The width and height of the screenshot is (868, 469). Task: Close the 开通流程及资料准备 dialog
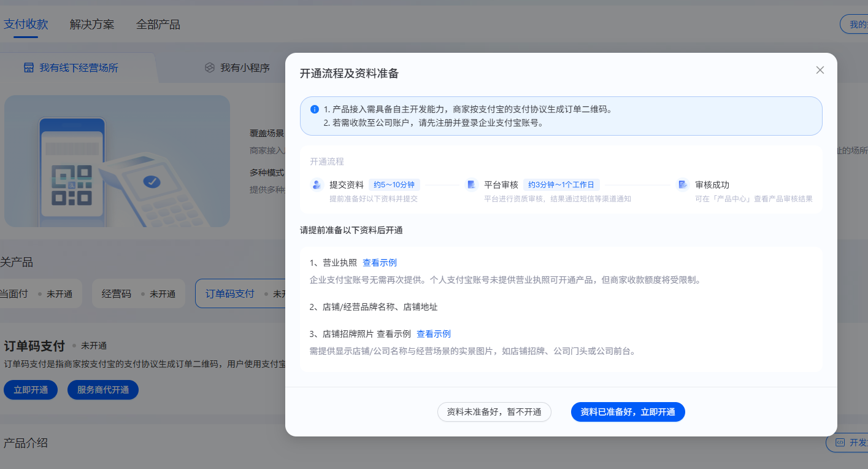coord(820,70)
